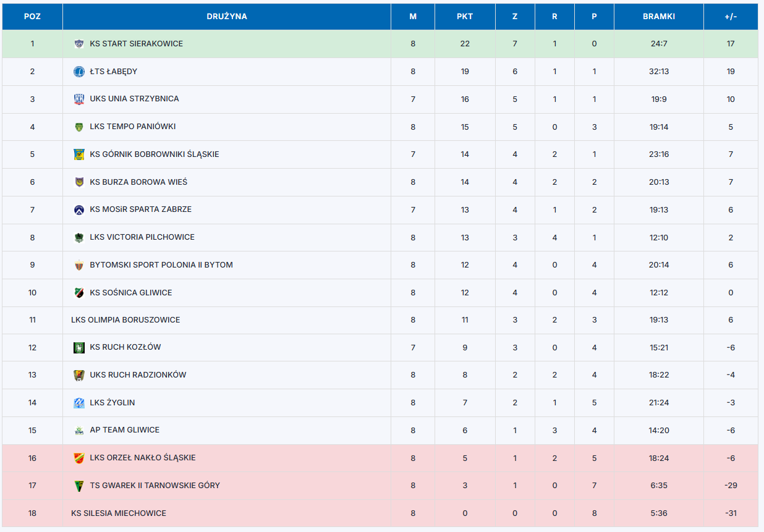This screenshot has width=764, height=532.
Task: Click the KS Start Sierakowice club crest
Action: [79, 44]
